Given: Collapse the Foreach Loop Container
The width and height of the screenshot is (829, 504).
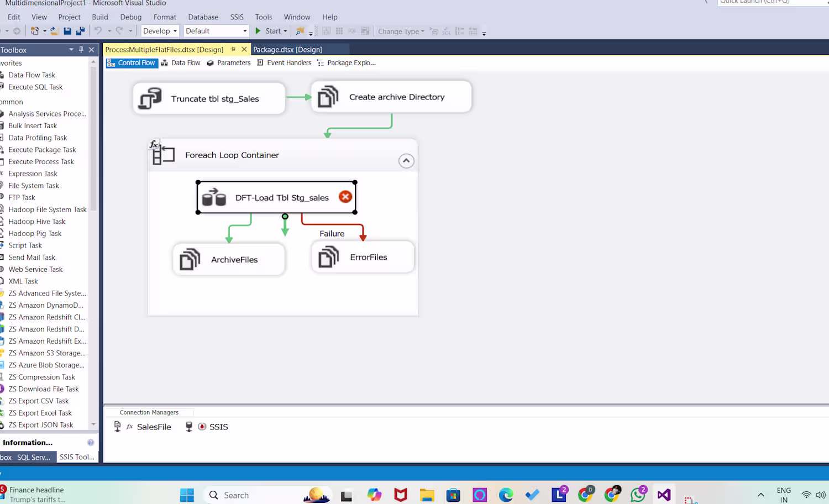Looking at the screenshot, I should [x=406, y=161].
